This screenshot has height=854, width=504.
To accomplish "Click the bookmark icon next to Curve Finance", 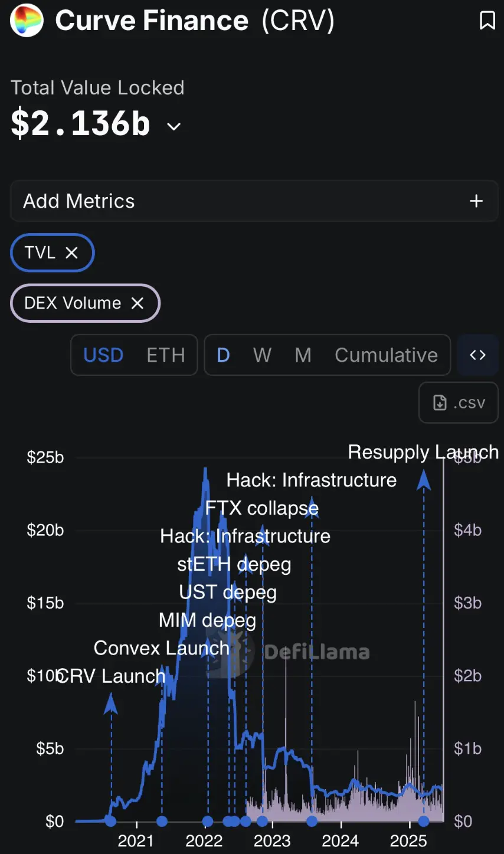I will [x=487, y=21].
